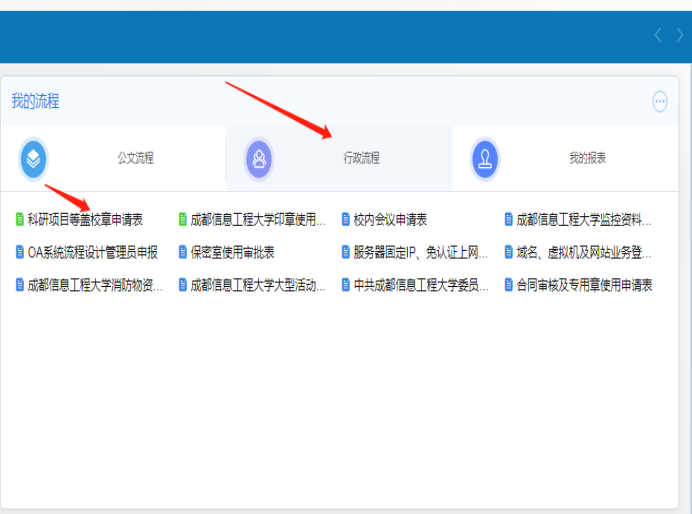The width and height of the screenshot is (692, 514).
Task: Open the more options ellipsis icon
Action: pyautogui.click(x=659, y=101)
